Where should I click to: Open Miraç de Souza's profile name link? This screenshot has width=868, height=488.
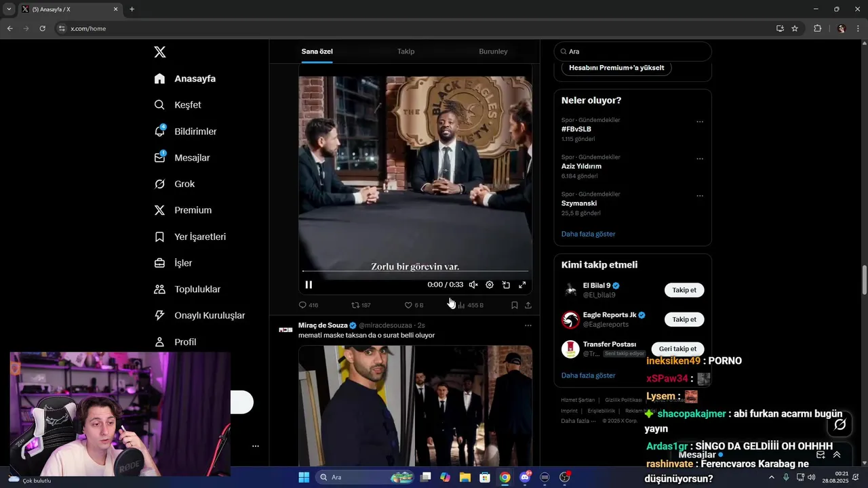tap(323, 325)
